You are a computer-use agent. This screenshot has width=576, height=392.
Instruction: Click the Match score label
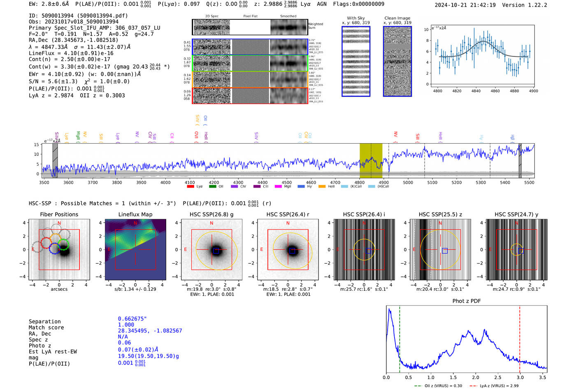46,327
